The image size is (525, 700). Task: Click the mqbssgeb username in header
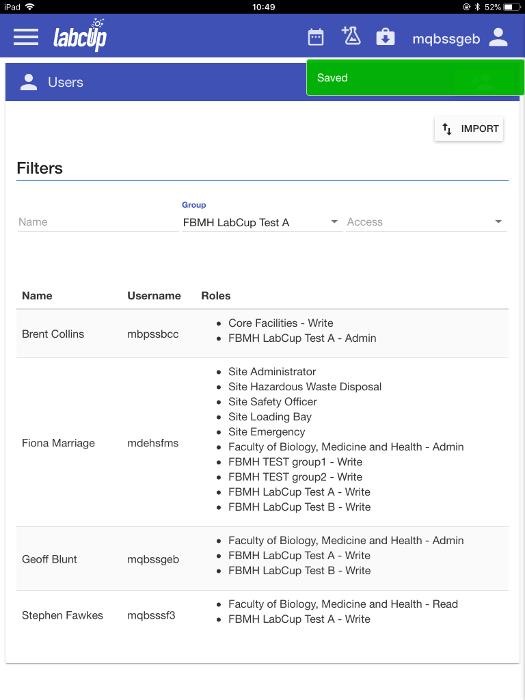(x=446, y=39)
